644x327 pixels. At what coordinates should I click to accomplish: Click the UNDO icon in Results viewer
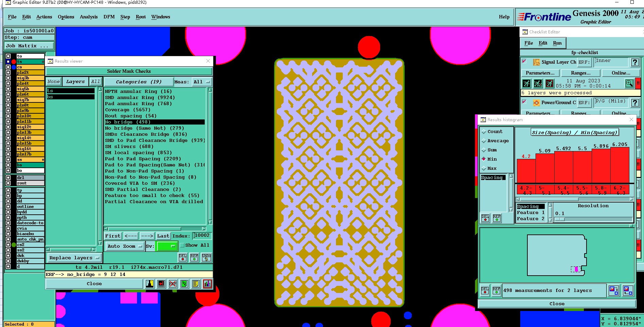click(x=206, y=258)
